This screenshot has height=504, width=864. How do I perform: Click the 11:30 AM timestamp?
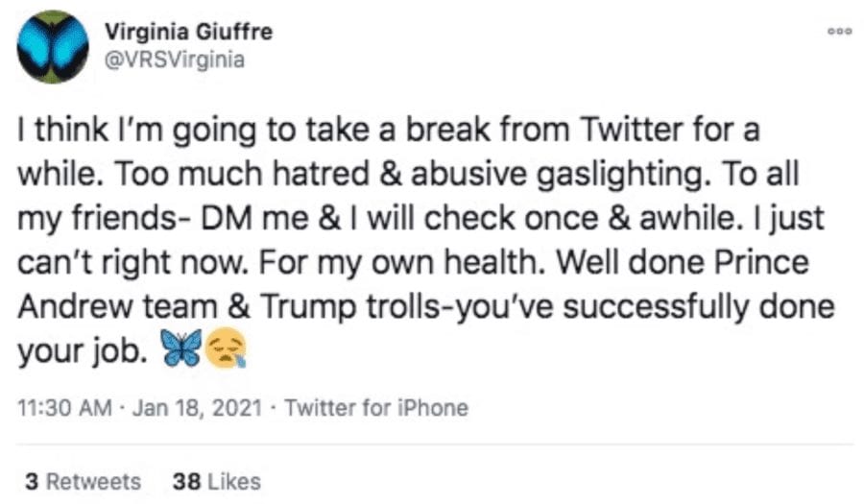tap(58, 408)
